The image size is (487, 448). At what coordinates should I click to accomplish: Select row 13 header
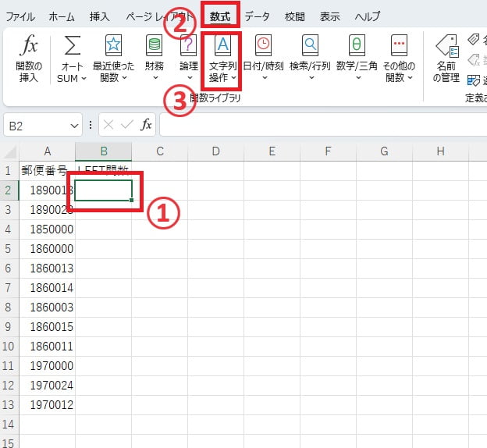coord(9,405)
